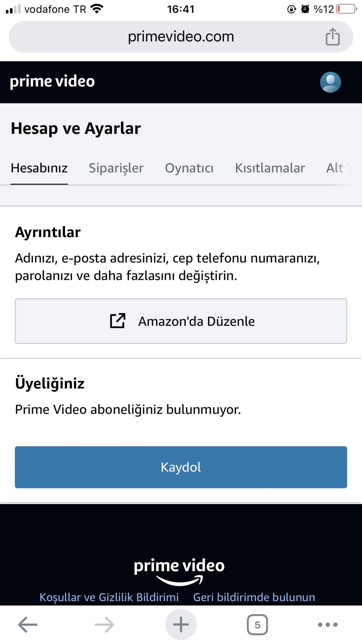Viewport: 362px width, 644px height.
Task: Open a new tab with plus button
Action: click(181, 625)
